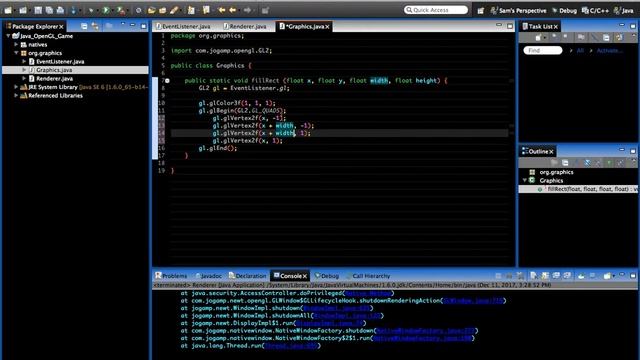The height and width of the screenshot is (360, 640).
Task: Click the green Run button in the toolbar
Action: (106, 10)
